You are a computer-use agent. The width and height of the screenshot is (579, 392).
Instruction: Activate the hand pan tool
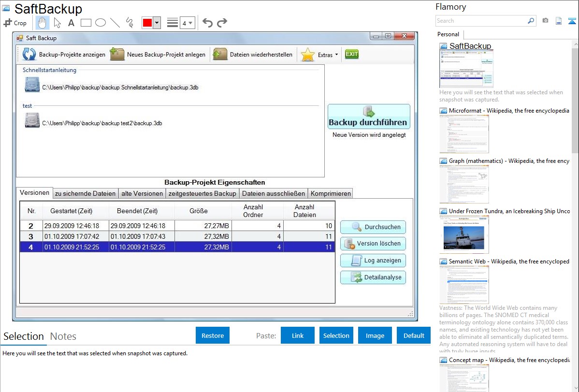coord(42,23)
